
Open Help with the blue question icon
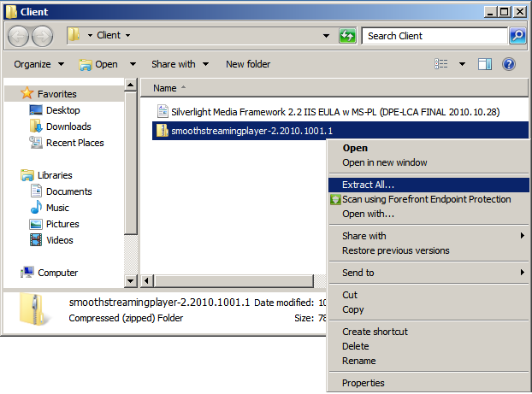(509, 64)
